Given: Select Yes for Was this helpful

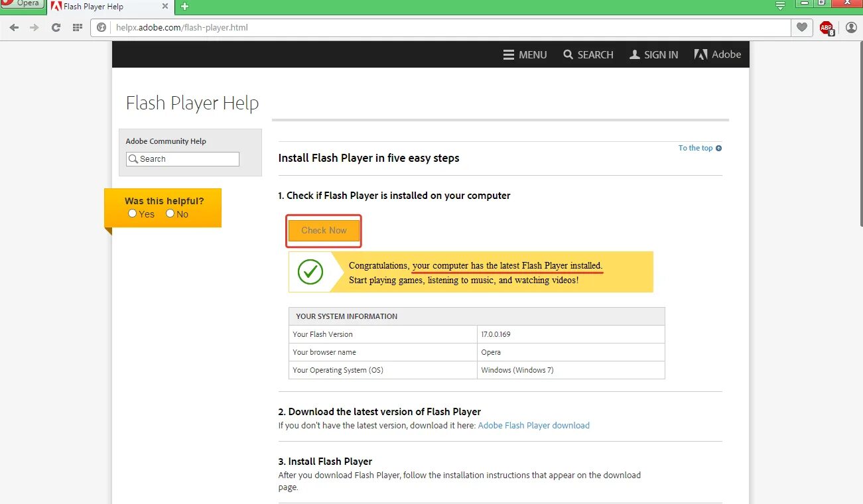Looking at the screenshot, I should point(133,214).
